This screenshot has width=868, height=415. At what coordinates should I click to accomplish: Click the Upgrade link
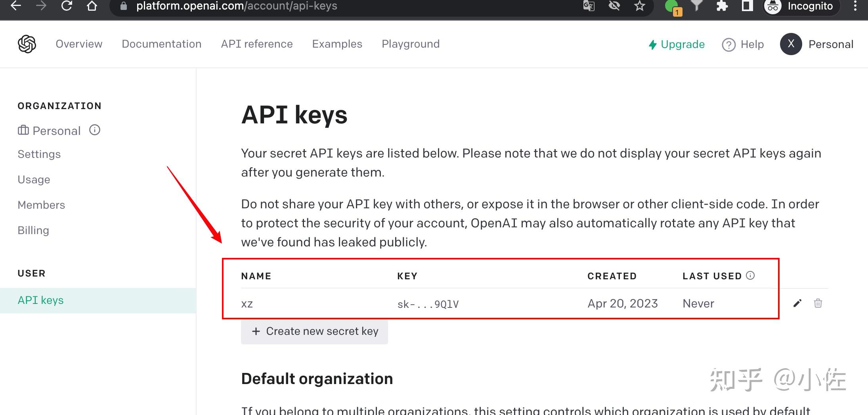(x=677, y=44)
